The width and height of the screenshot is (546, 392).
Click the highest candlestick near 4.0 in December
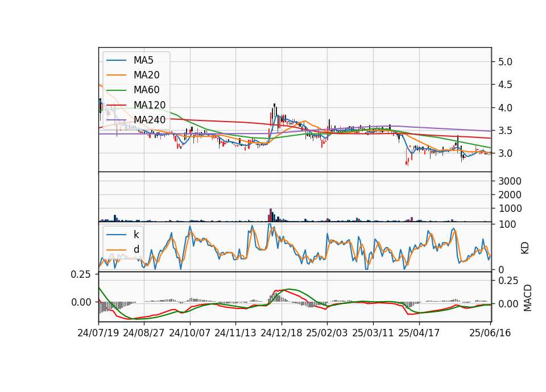(274, 111)
